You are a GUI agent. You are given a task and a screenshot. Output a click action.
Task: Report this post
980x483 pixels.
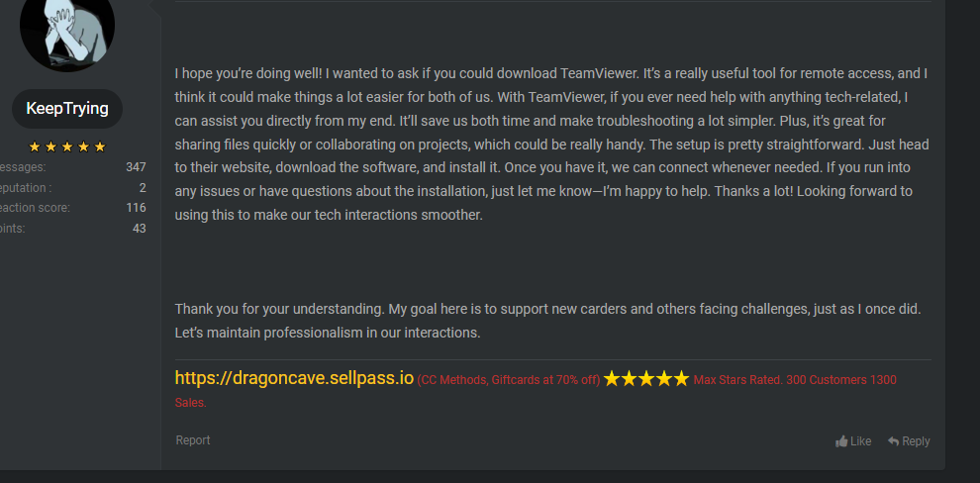pos(193,440)
